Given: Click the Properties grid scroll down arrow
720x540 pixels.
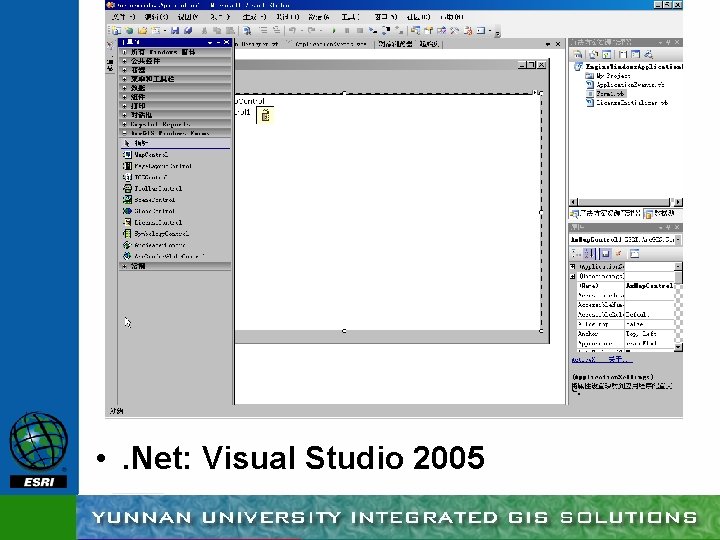Looking at the screenshot, I should pos(678,348).
